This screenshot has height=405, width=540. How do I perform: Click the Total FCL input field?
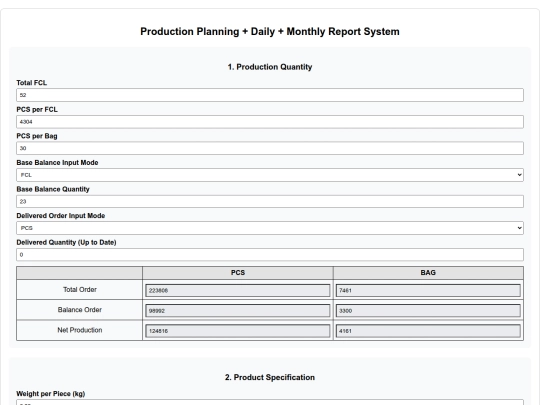pyautogui.click(x=270, y=95)
